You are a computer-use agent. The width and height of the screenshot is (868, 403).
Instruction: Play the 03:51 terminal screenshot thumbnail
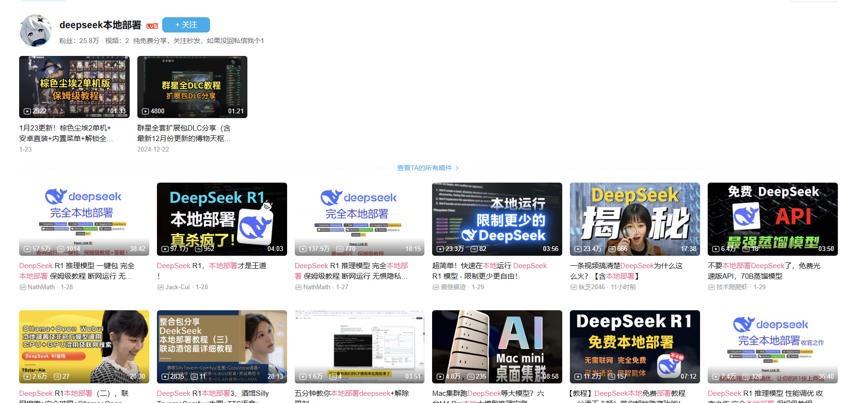(359, 347)
